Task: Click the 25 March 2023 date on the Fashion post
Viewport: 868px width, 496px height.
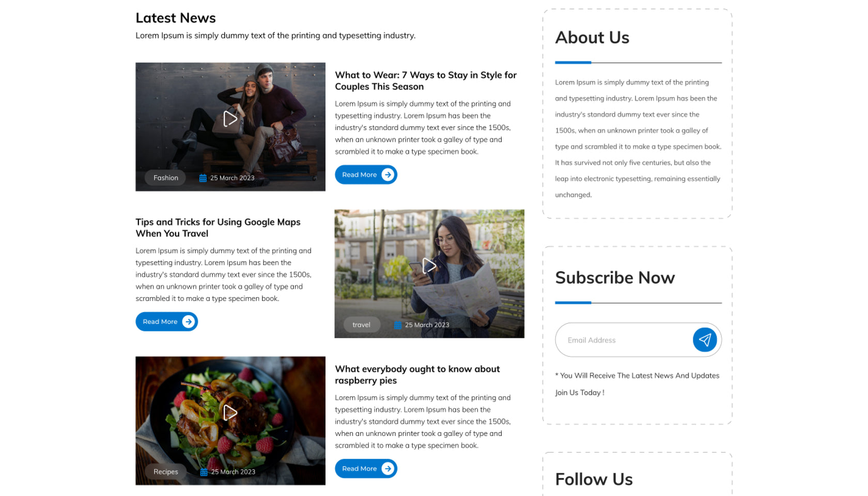Action: pos(232,178)
